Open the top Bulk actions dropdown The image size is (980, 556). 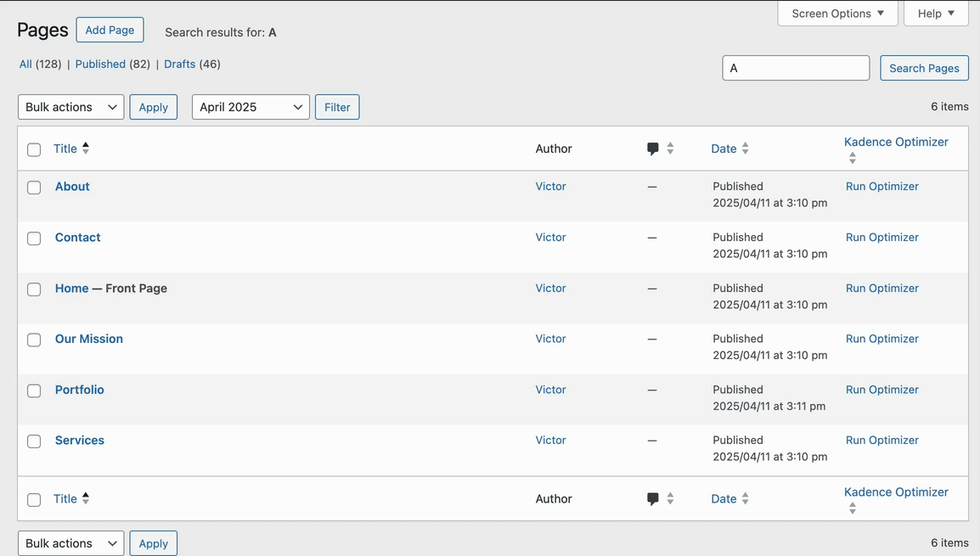click(70, 107)
